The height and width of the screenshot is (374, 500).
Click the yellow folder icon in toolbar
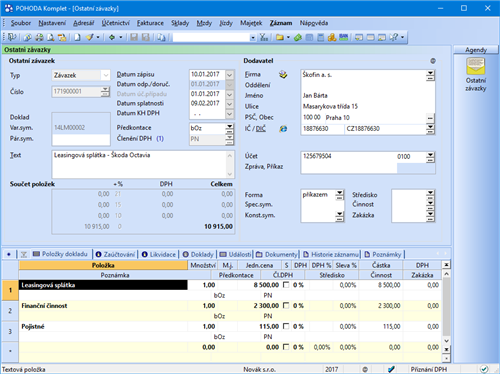pyautogui.click(x=279, y=37)
